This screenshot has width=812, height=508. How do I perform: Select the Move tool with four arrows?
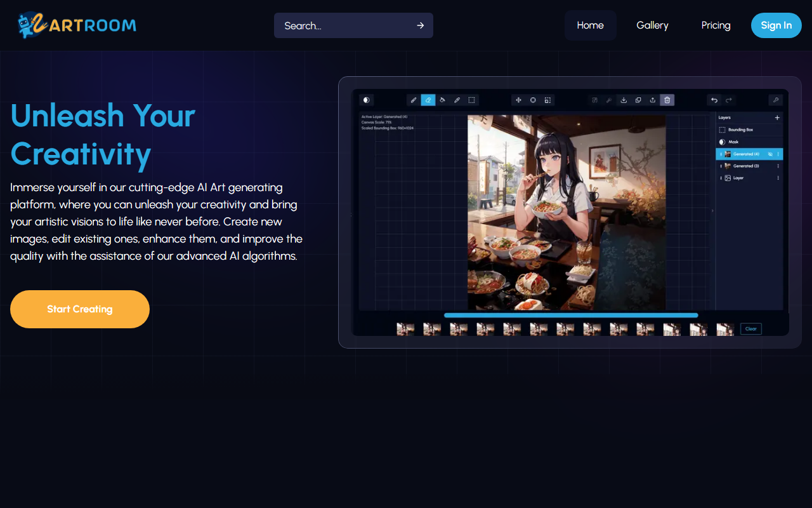518,100
